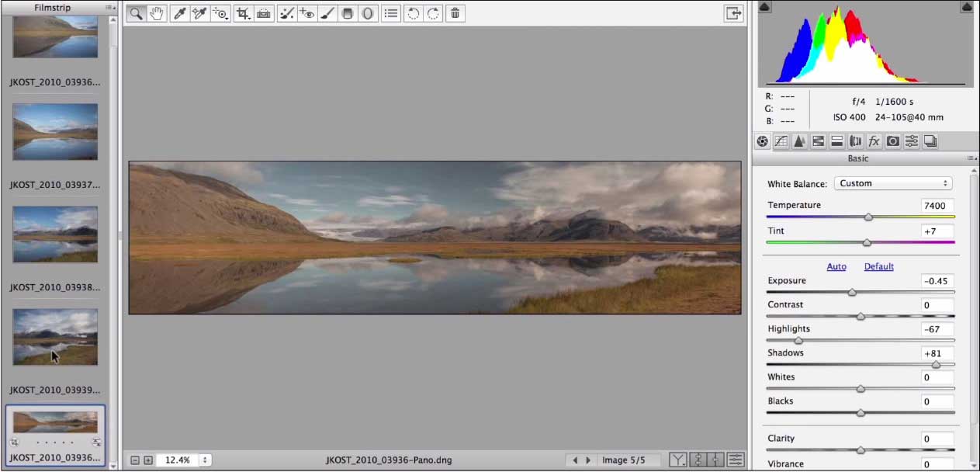Zoom out with the minus button
The width and height of the screenshot is (980, 472).
coord(135,460)
